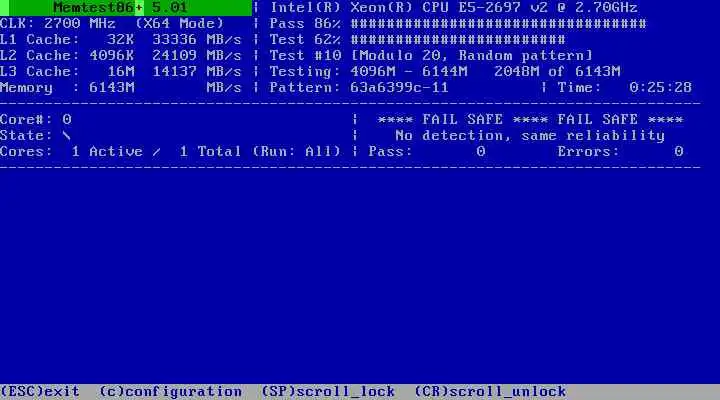The height and width of the screenshot is (400, 720).
Task: Click the FAIL SAFE warning text
Action: click(530, 119)
